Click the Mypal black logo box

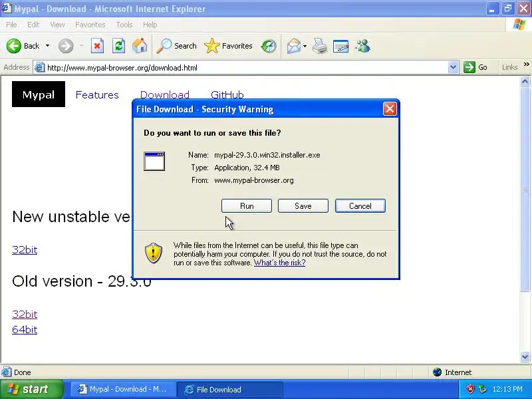pyautogui.click(x=39, y=94)
